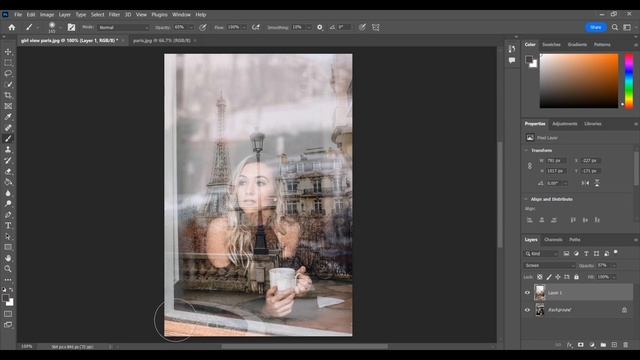
Task: Select the Path Selection tool
Action: pos(8,236)
